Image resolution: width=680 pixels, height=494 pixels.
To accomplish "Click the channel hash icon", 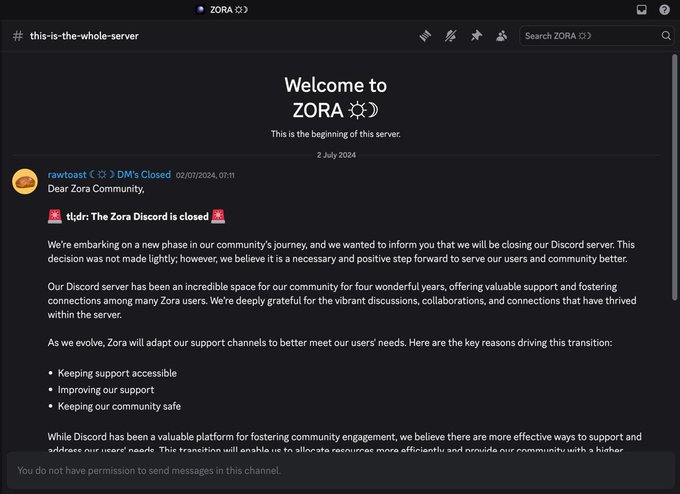I will tap(18, 36).
